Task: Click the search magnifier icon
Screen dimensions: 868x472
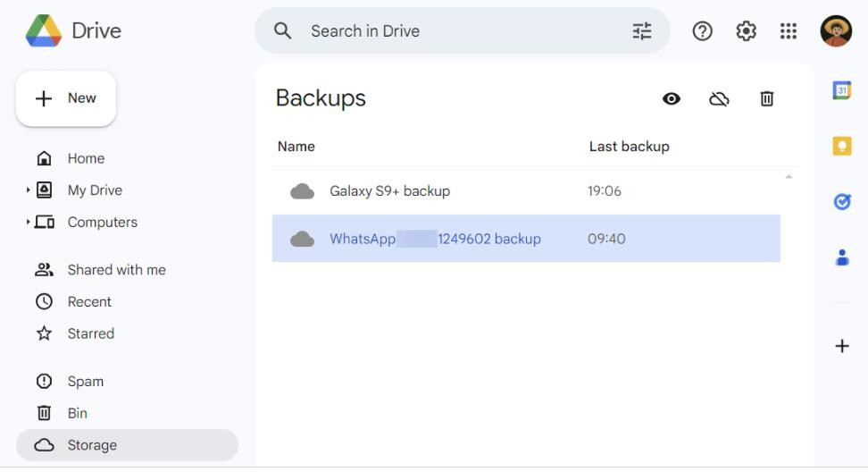Action: pyautogui.click(x=282, y=31)
